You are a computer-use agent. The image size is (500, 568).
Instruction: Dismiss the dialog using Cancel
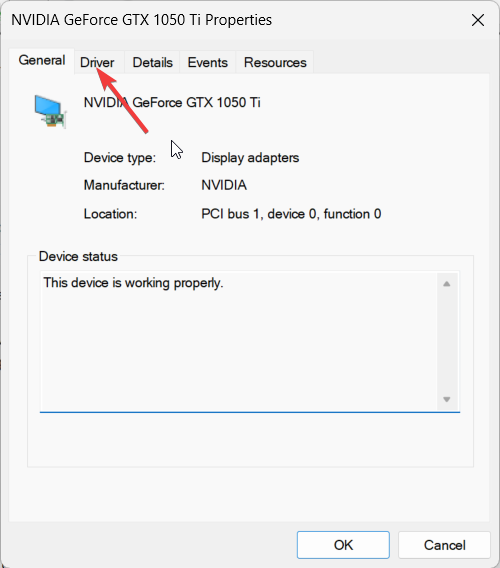(x=445, y=545)
